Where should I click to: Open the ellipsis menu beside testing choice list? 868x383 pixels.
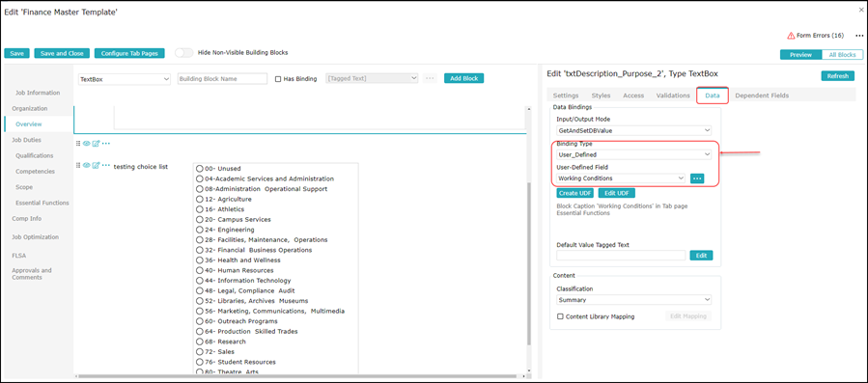[x=106, y=166]
